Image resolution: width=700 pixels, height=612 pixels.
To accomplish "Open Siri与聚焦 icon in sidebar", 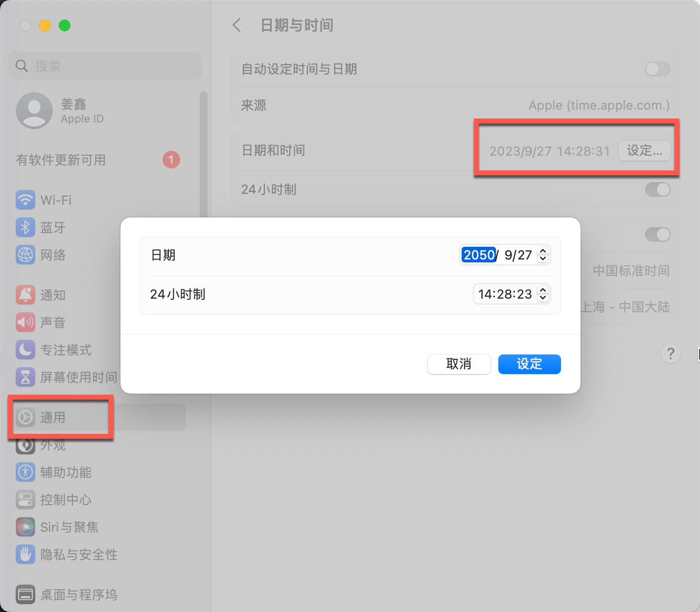I will click(25, 527).
